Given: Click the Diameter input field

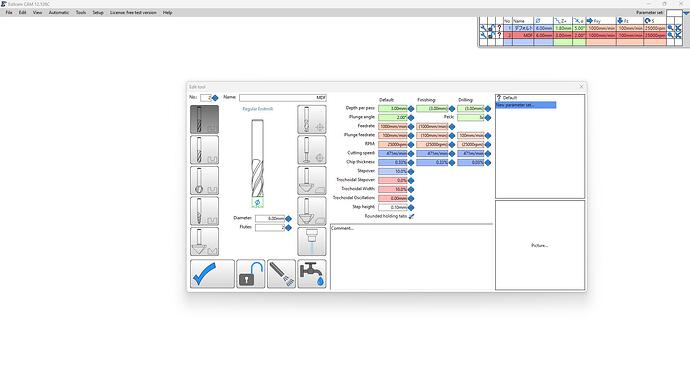Looking at the screenshot, I should click(270, 218).
